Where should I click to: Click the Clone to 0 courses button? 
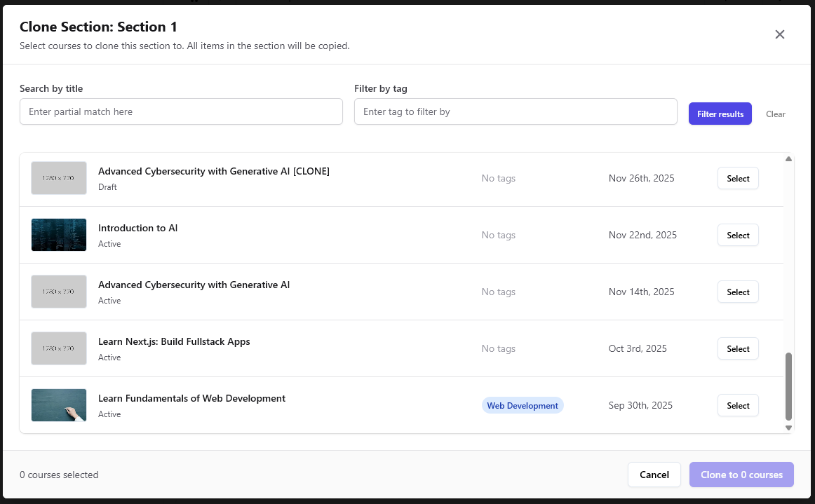pyautogui.click(x=741, y=475)
